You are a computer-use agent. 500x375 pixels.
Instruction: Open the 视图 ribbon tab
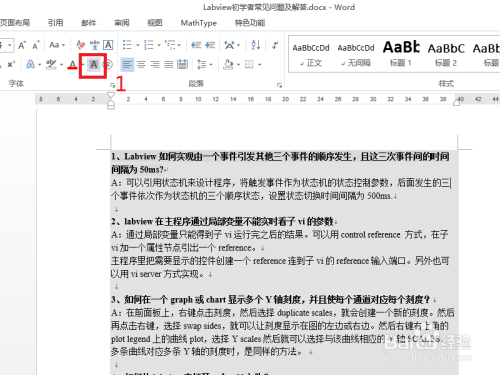(x=155, y=23)
